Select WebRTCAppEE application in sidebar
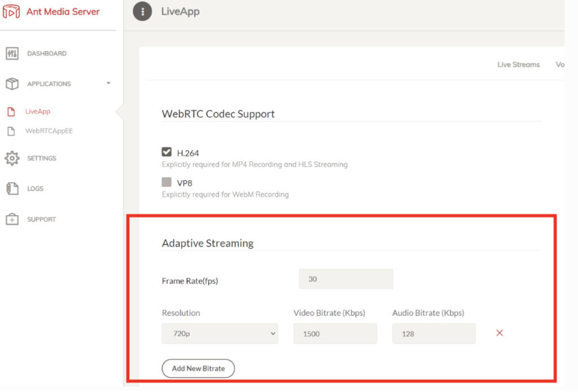 [49, 131]
